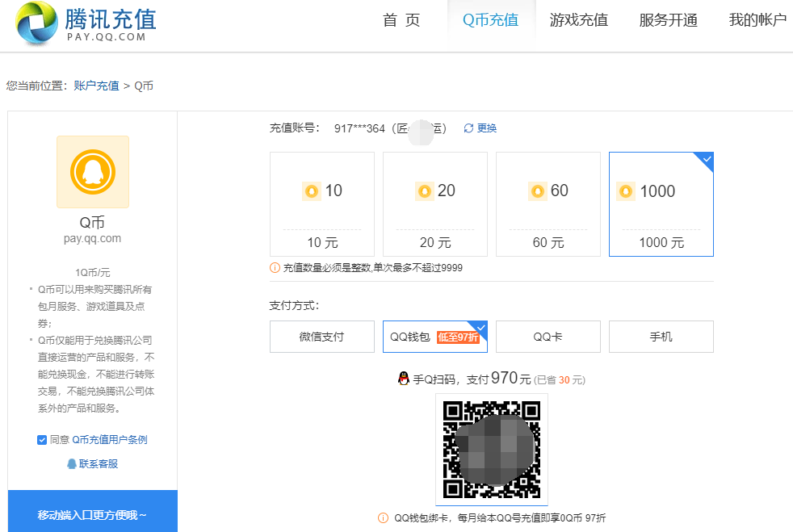The width and height of the screenshot is (793, 532).
Task: Choose 微信支付 as payment method
Action: coord(322,337)
